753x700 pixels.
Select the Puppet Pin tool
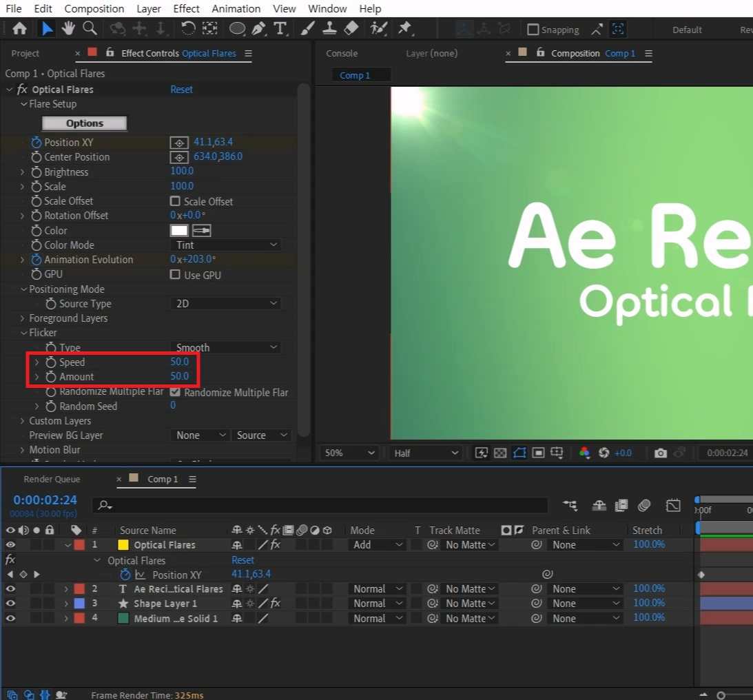(405, 29)
